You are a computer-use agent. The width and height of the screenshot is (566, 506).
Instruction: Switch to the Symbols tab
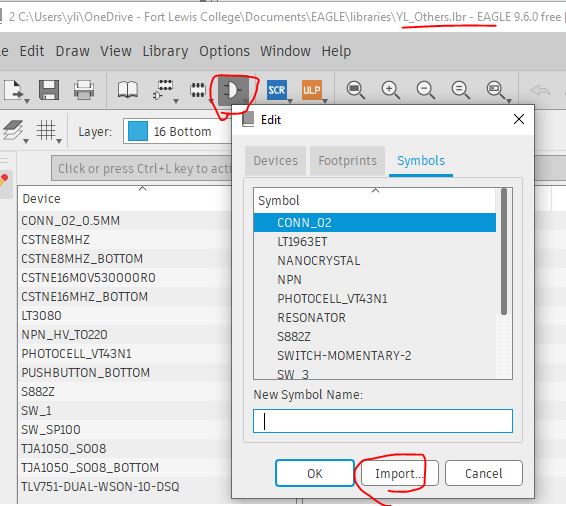pos(421,161)
